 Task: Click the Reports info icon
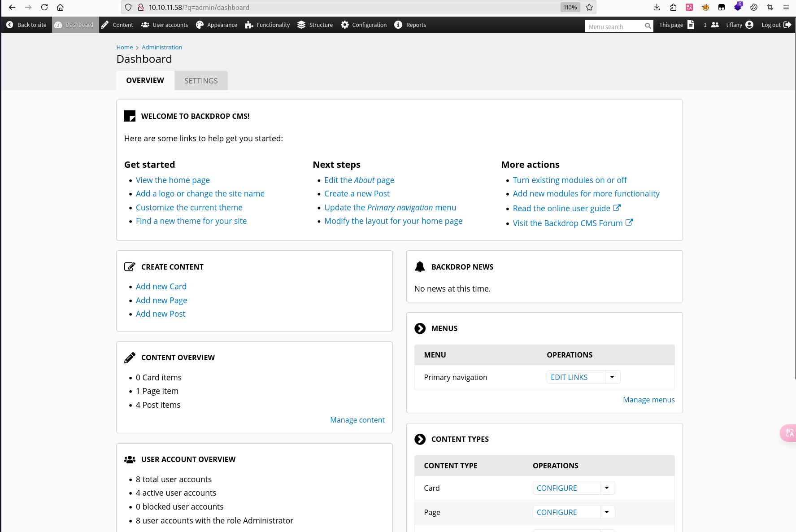[398, 25]
